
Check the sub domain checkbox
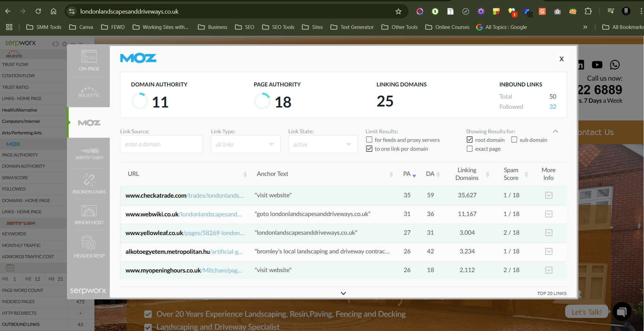514,140
